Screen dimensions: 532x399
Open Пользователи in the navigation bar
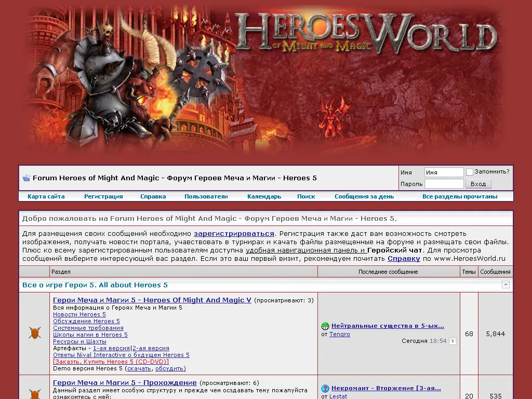coord(206,196)
